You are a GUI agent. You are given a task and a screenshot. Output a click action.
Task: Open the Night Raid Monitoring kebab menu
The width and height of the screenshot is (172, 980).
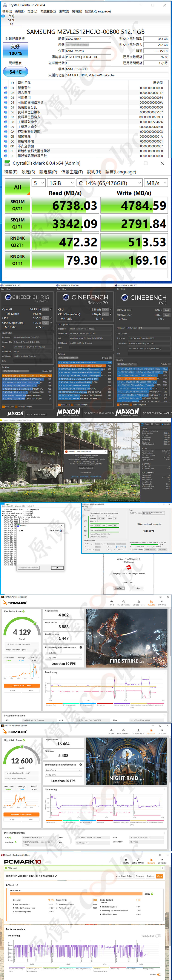click(165, 789)
